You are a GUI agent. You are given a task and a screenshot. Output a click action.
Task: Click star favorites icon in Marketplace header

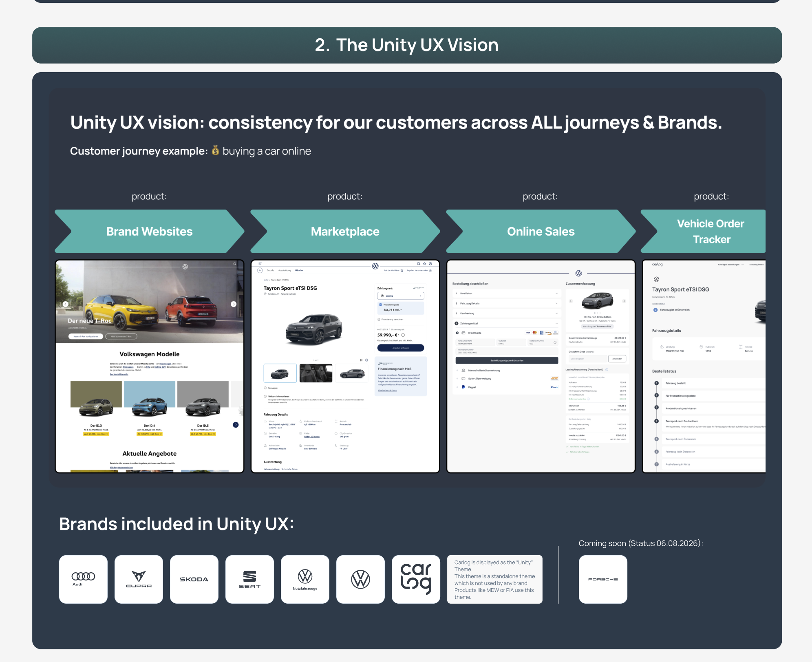(424, 264)
